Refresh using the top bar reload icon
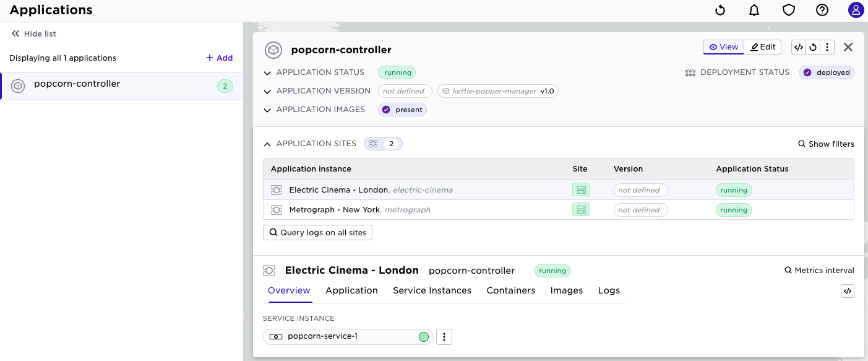The image size is (868, 361). point(718,10)
